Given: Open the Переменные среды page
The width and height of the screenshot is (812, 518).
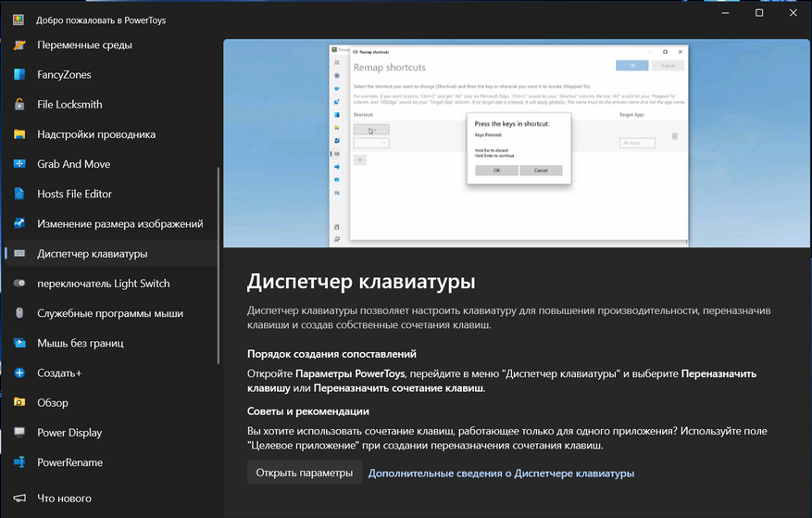Looking at the screenshot, I should pos(111,45).
